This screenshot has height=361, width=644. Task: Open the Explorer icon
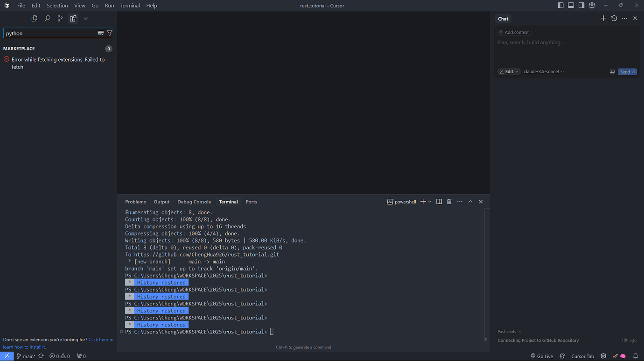34,18
